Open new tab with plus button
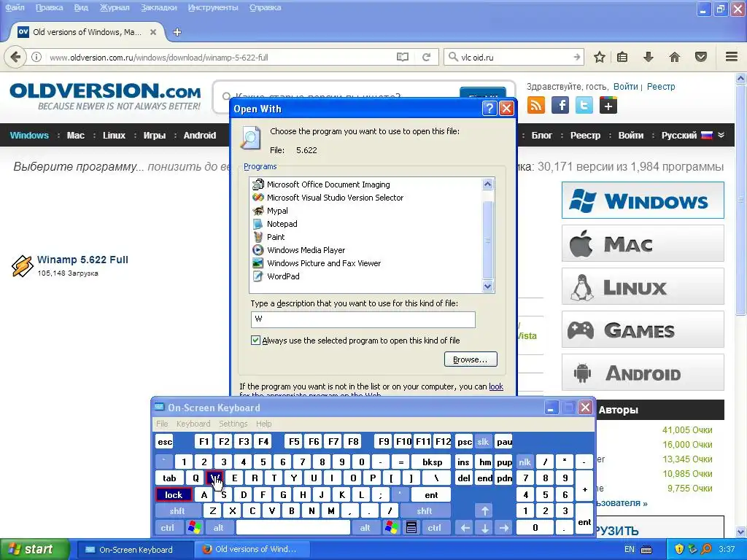 click(x=177, y=32)
